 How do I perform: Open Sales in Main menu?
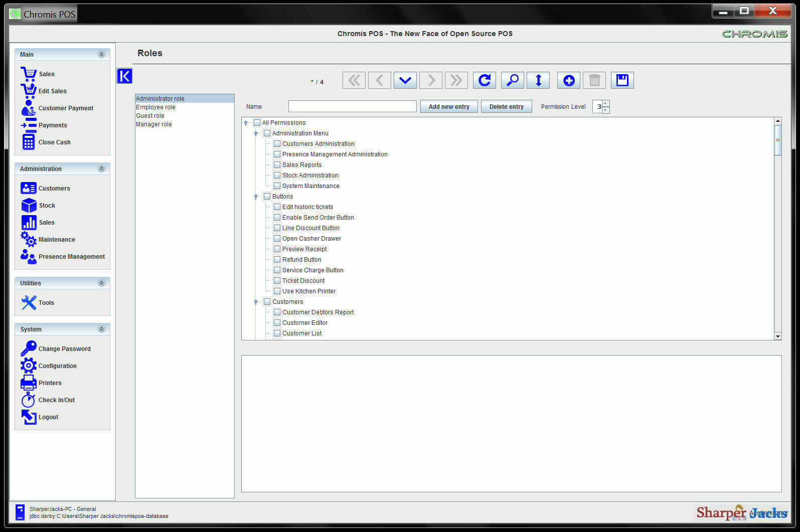click(x=38, y=74)
